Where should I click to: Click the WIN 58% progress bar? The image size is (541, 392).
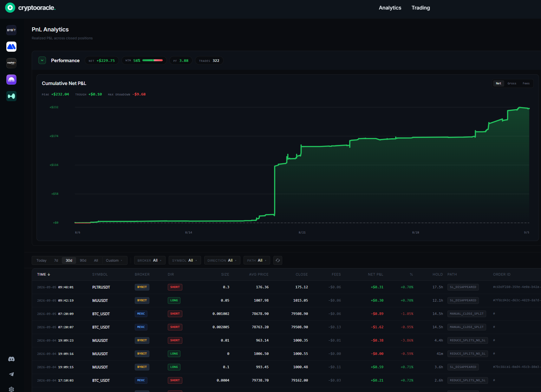click(x=153, y=60)
